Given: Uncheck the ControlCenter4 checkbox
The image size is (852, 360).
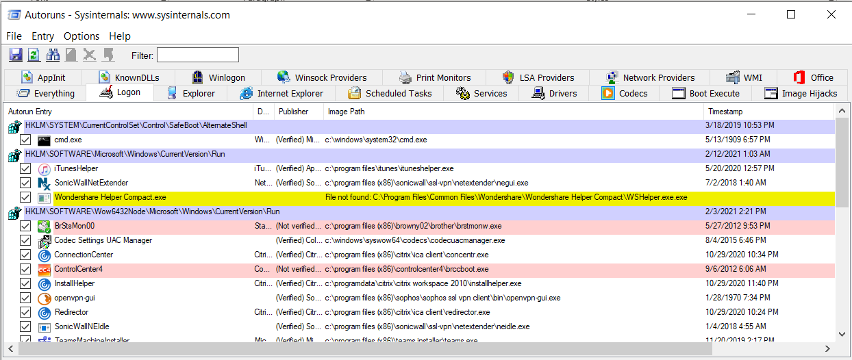Looking at the screenshot, I should coord(25,269).
